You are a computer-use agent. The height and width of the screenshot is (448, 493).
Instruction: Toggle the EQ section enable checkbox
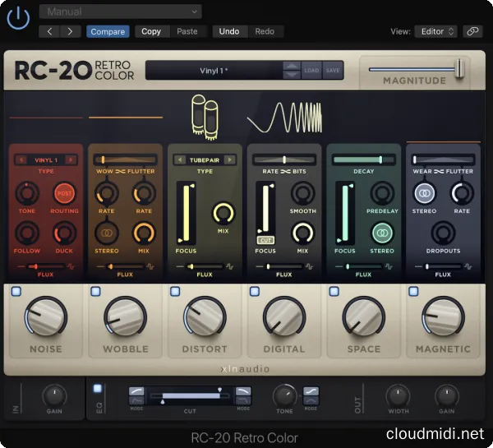[x=98, y=389]
